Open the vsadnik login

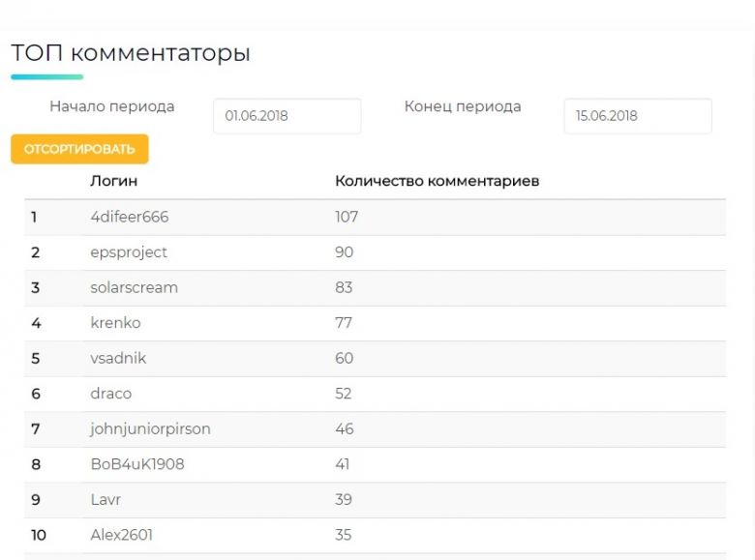[x=118, y=359]
